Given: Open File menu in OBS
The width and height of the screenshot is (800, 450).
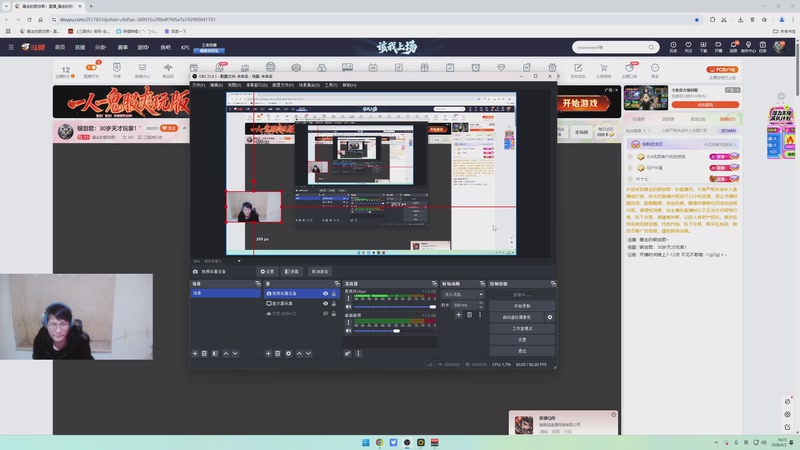Looking at the screenshot, I should (198, 85).
